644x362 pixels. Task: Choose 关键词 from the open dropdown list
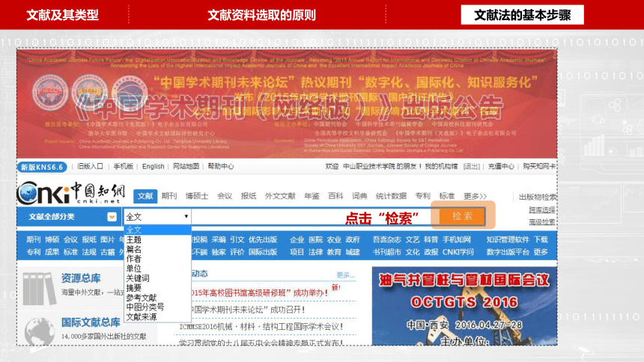(138, 278)
